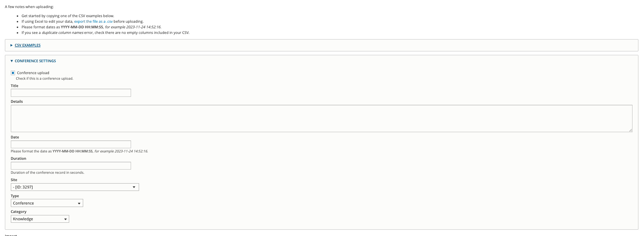Click the CSV Examples disclosure triangle
The image size is (644, 236).
click(12, 45)
